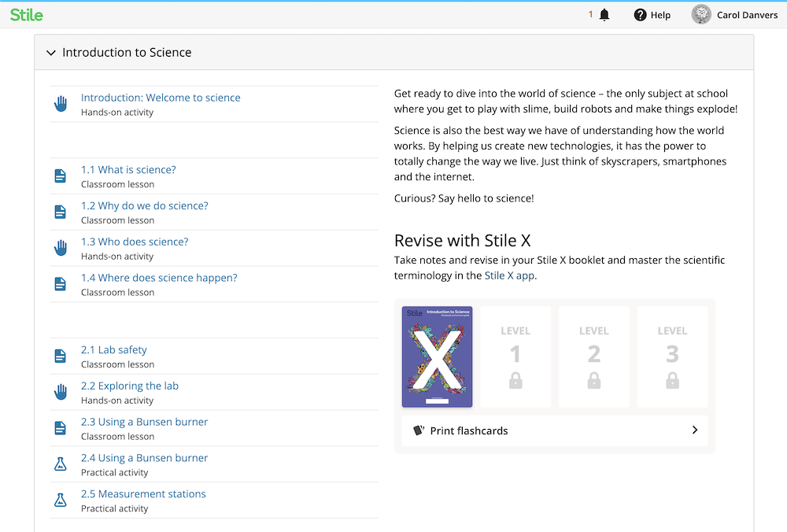Click chevron arrow on Print flashcards row
Screen dimensions: 787x532
695,430
